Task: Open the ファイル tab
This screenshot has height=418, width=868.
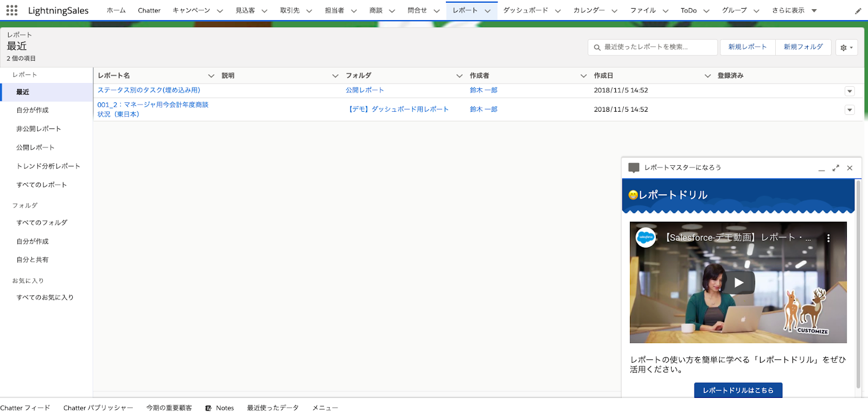Action: [x=643, y=10]
